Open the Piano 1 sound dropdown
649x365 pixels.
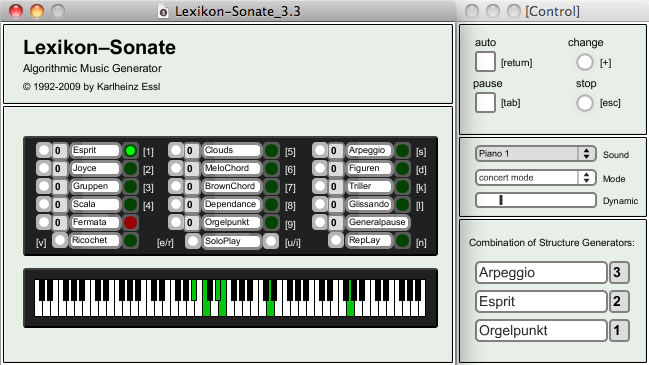click(x=536, y=154)
